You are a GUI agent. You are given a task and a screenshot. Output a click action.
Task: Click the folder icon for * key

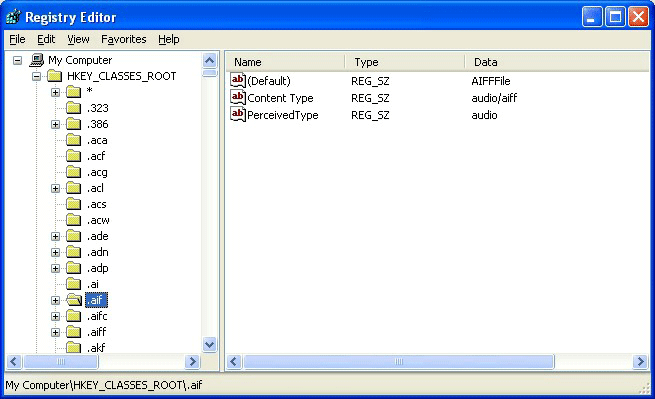point(74,92)
